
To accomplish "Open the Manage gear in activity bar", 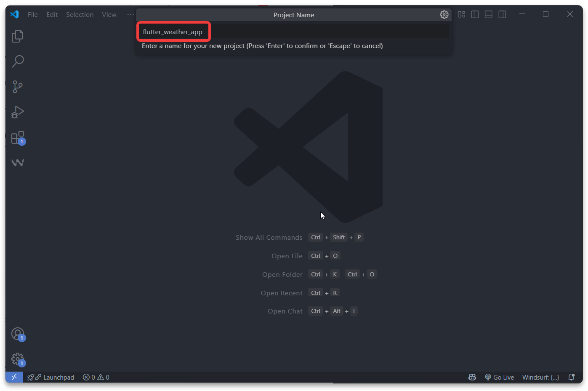I will tap(17, 359).
